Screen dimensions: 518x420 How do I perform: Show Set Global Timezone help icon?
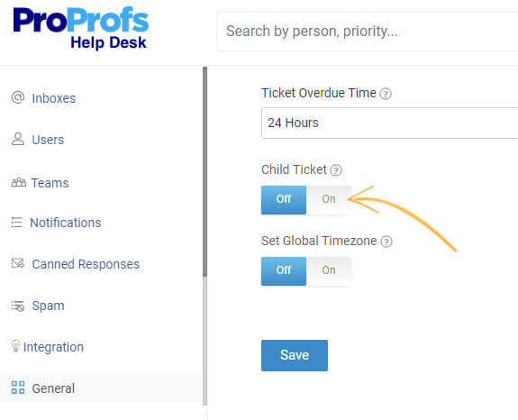pos(386,242)
